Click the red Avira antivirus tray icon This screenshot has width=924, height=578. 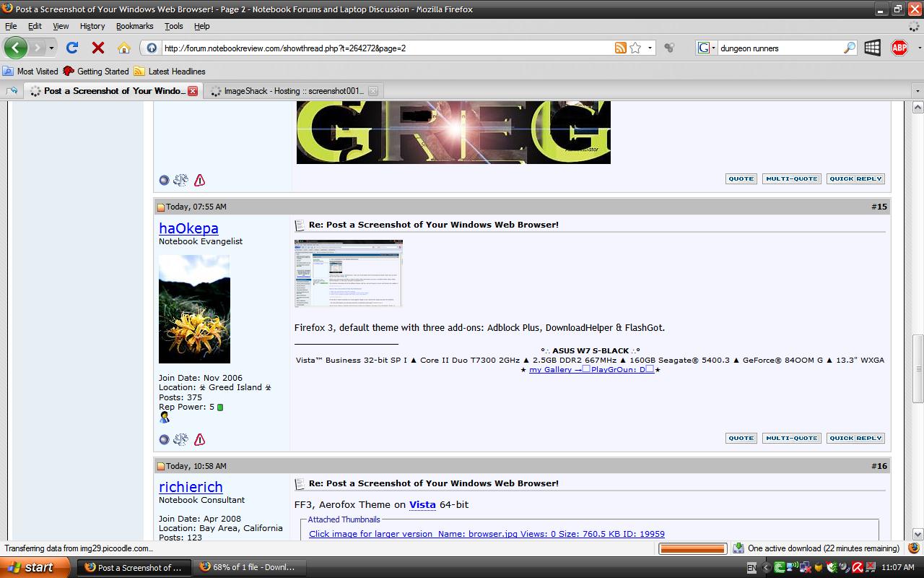[857, 568]
